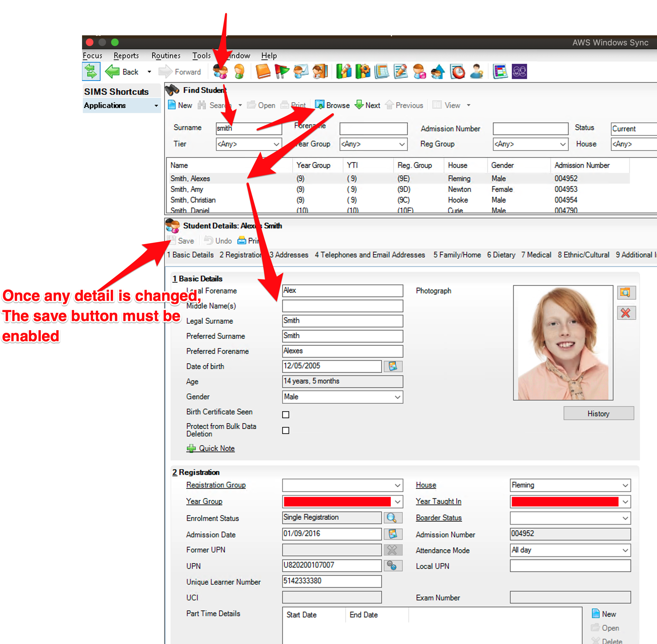Click the red Year Group field
The image size is (657, 644).
point(337,501)
